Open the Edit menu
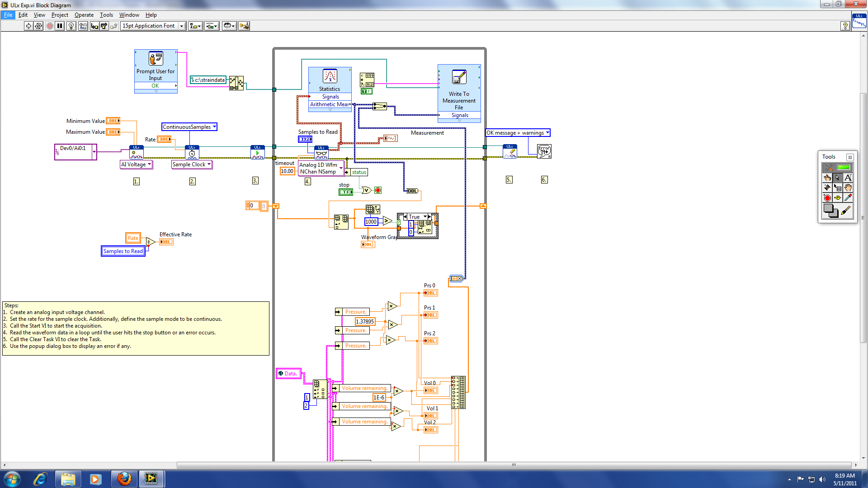The width and height of the screenshot is (868, 488). 23,15
